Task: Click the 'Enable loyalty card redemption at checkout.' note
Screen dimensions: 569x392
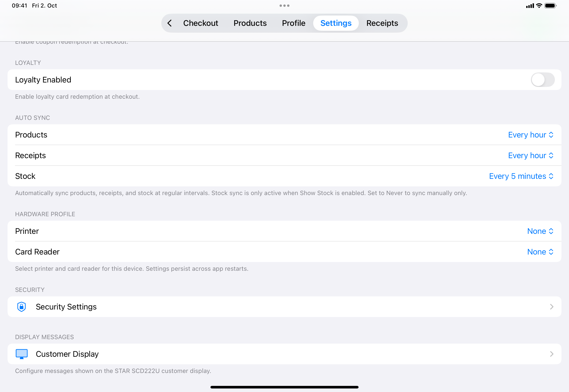Action: tap(77, 97)
